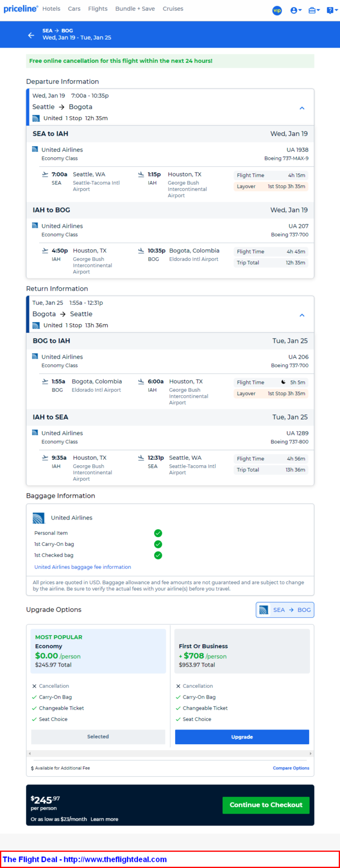Click the IAH to SEA segment header
This screenshot has width=340, height=868.
[170, 416]
